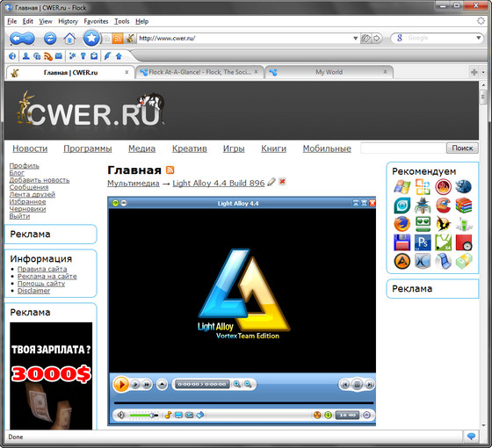Open the Firefox icon in Рекомендуем
This screenshot has height=448, width=492.
[x=402, y=224]
